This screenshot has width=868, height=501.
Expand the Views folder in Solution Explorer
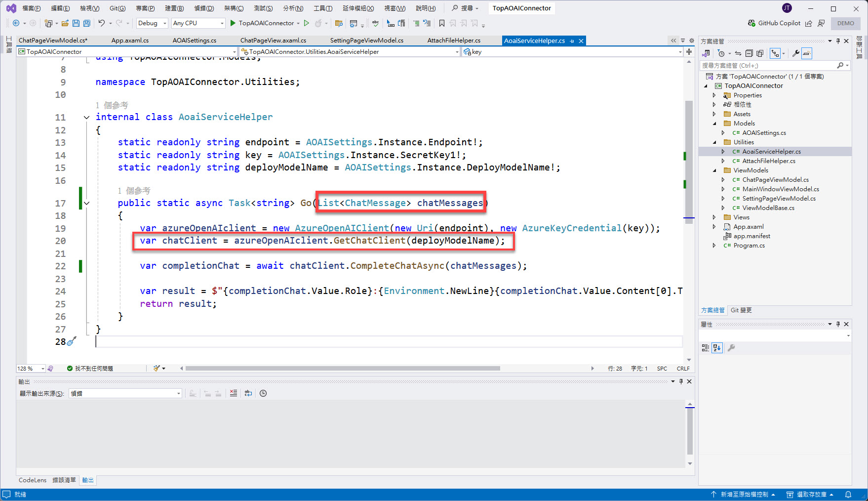point(714,217)
